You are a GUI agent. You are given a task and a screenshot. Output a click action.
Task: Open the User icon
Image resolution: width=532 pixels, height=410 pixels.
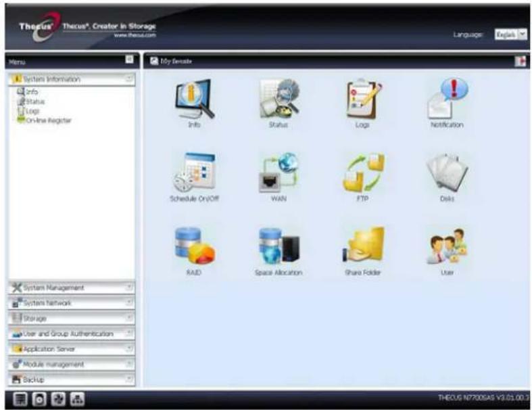(448, 247)
